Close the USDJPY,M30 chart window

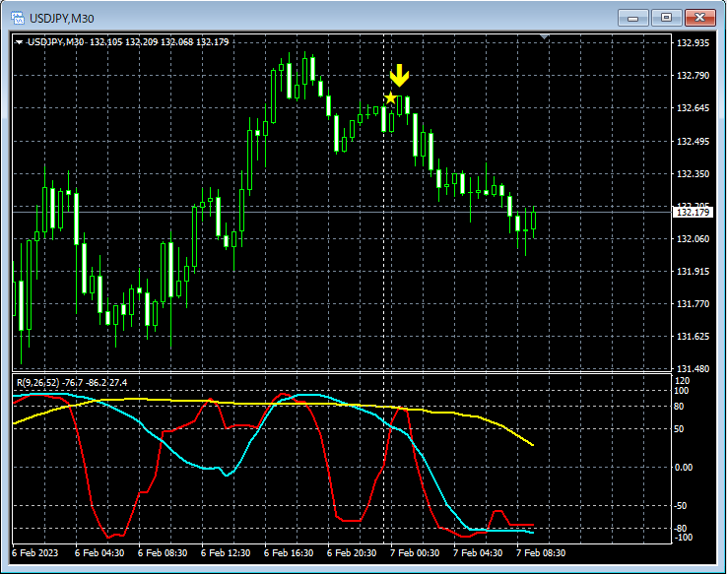point(699,18)
